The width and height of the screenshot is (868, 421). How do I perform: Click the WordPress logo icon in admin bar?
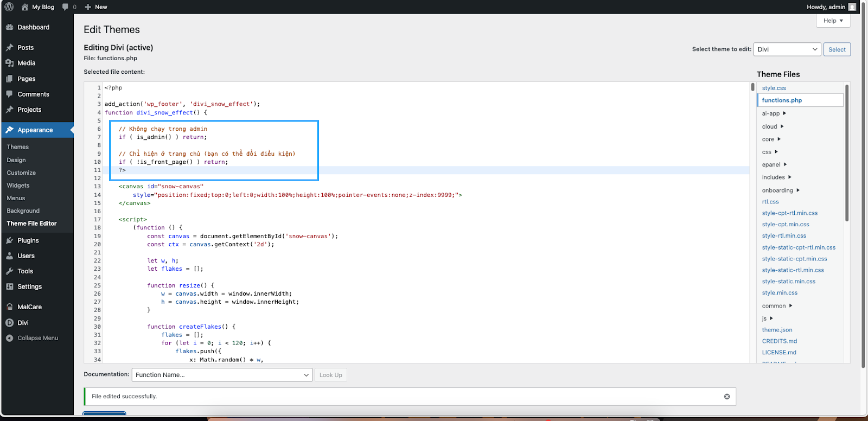pos(9,7)
